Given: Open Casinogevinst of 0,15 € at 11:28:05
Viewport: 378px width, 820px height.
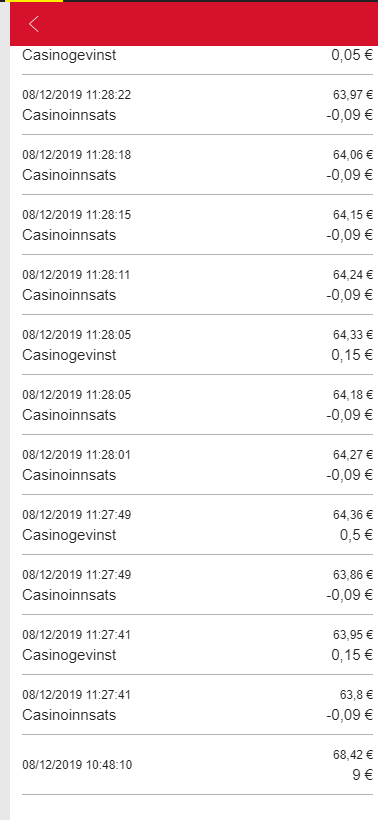Looking at the screenshot, I should pos(198,345).
